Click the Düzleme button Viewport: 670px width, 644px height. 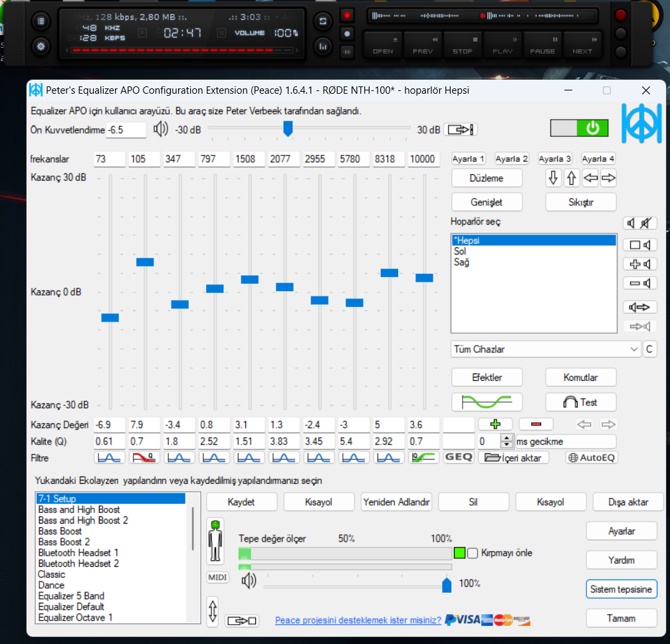coord(487,177)
